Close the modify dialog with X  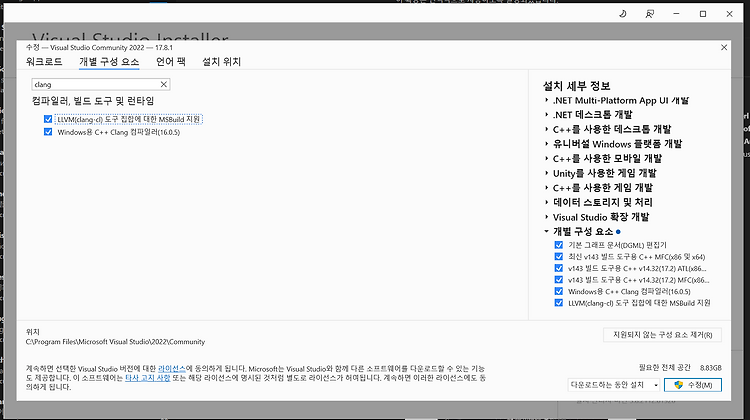[724, 47]
